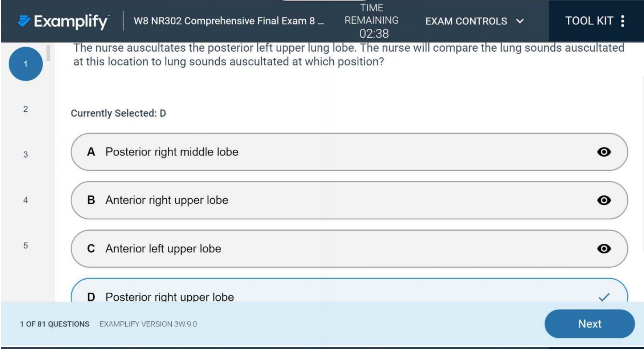Select answer C, Anterior left upper lobe
The image size is (644, 349).
[239, 249]
